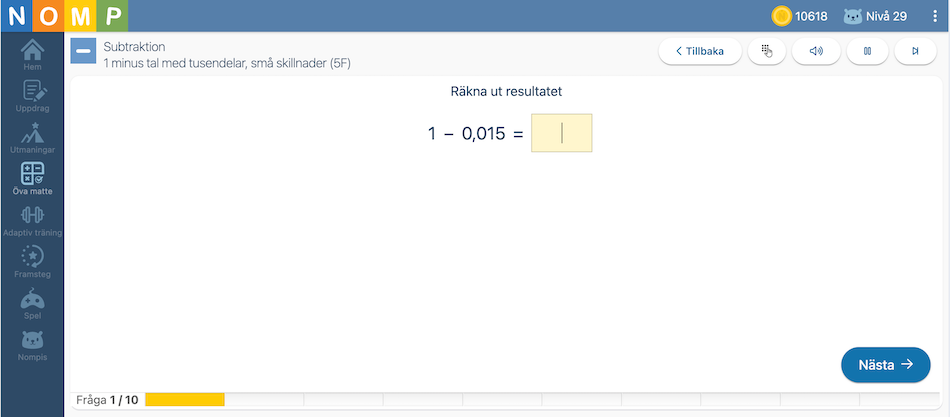The image size is (950, 417).
Task: Open the three-dot options menu
Action: tap(935, 16)
